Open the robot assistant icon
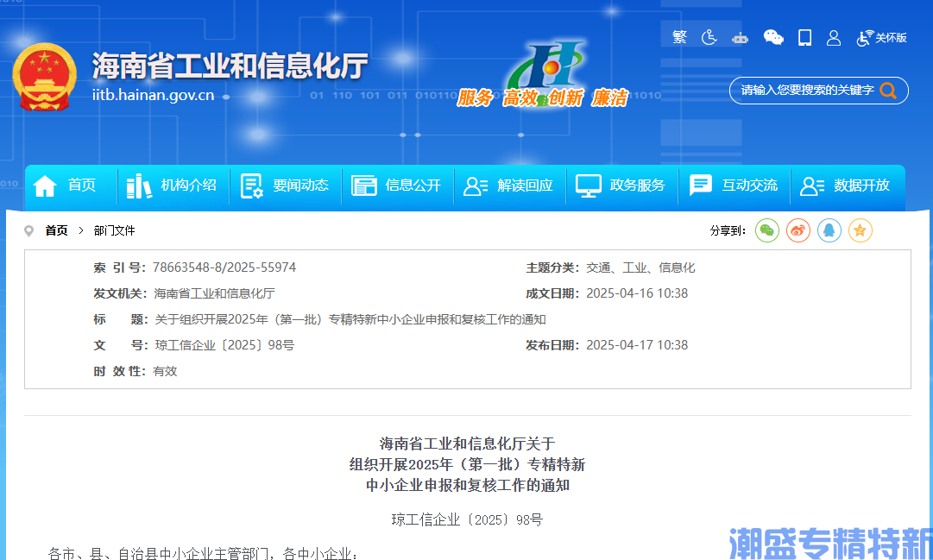The image size is (933, 560). [x=740, y=38]
